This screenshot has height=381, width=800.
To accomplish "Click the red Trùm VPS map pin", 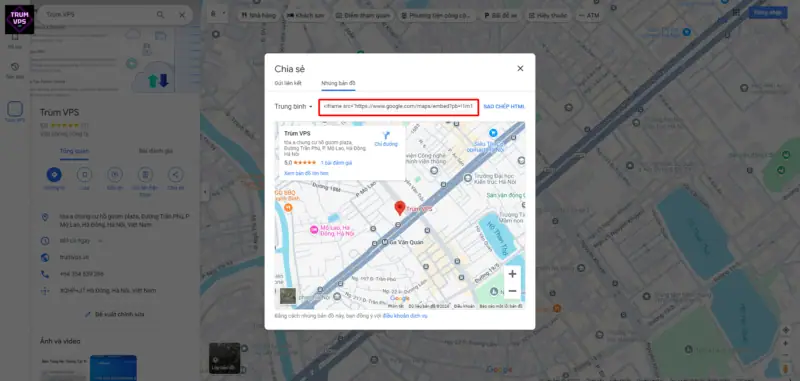I will pos(400,208).
